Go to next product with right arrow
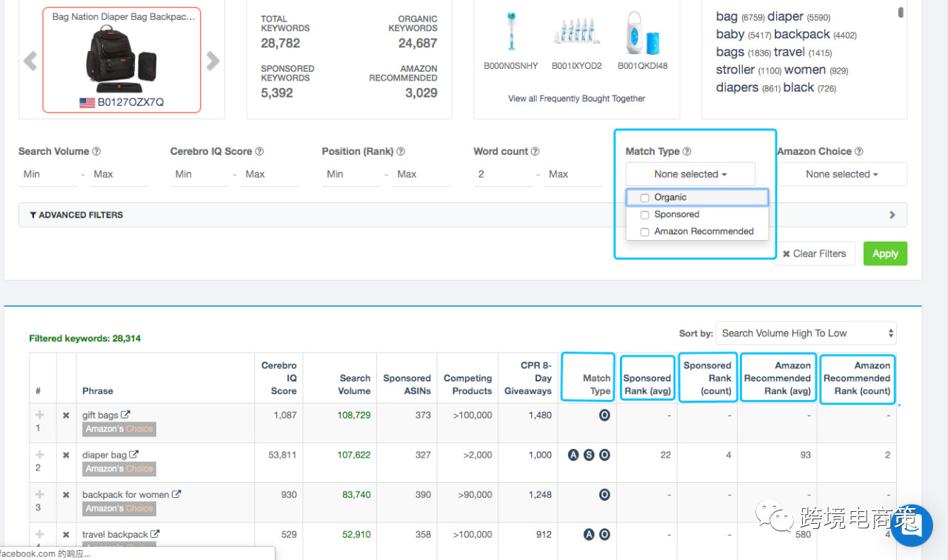Screen dimensions: 948x560 (x=213, y=61)
